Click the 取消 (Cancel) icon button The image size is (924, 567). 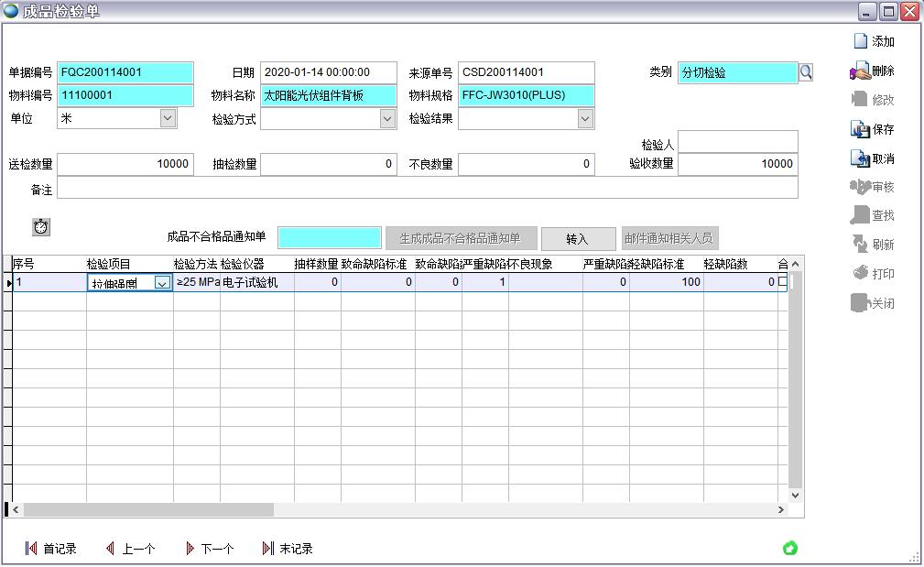click(x=873, y=158)
